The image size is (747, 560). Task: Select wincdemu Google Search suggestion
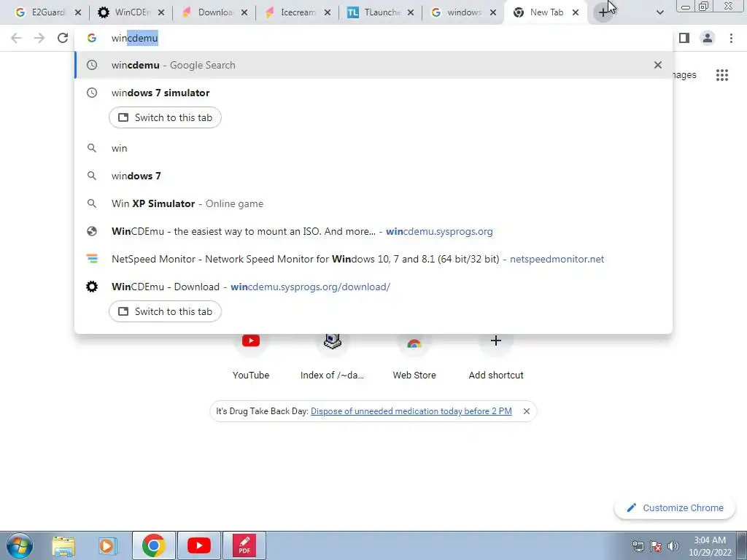(x=373, y=65)
